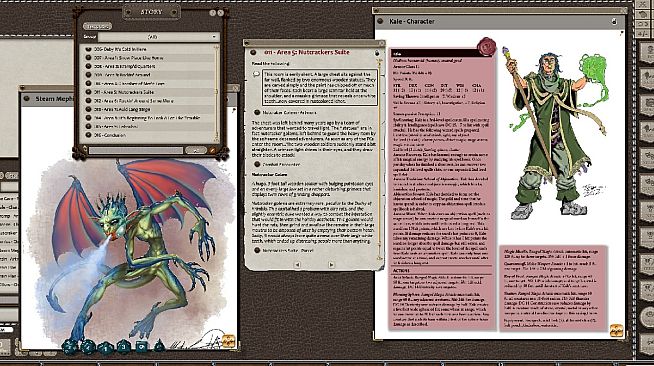Close the Story window
This screenshot has width=654, height=366.
[x=220, y=13]
